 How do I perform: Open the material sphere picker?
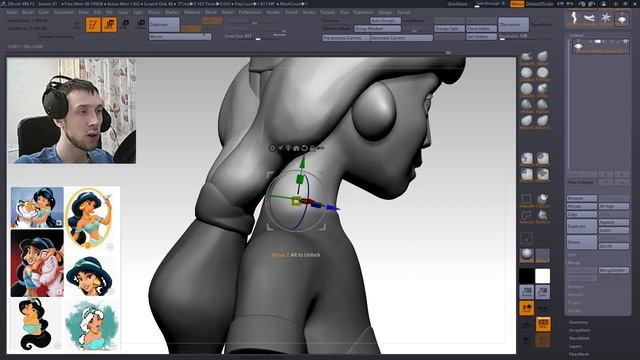527,255
